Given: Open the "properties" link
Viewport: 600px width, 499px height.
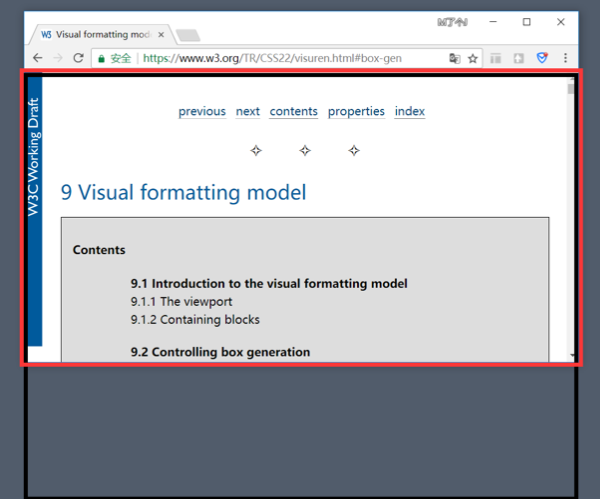Looking at the screenshot, I should [356, 111].
